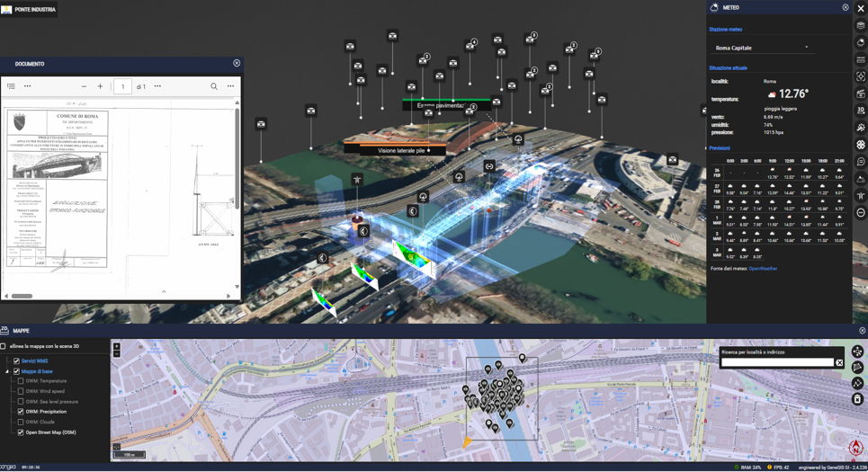The image size is (868, 472).
Task: Click the terrain mountain icon in sidebar
Action: [861, 179]
